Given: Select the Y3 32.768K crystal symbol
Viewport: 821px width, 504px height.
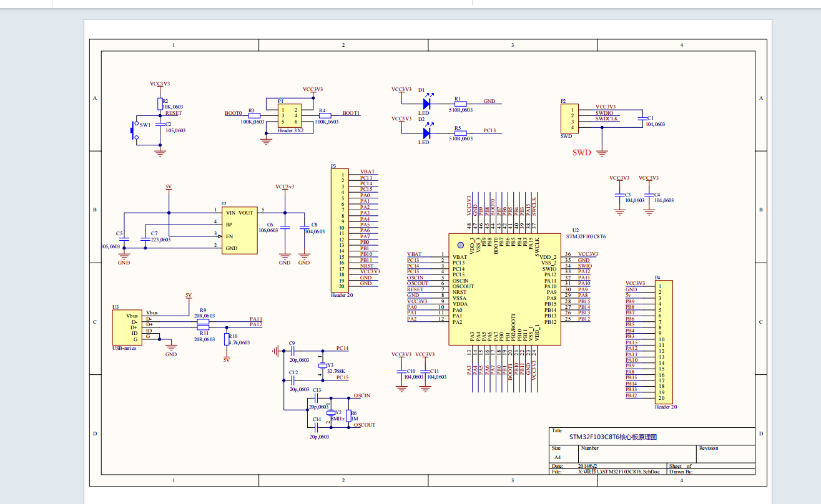Looking at the screenshot, I should pyautogui.click(x=322, y=366).
